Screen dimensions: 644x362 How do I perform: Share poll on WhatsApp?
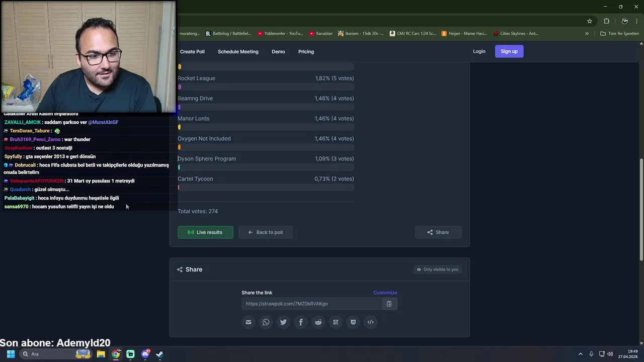[266, 322]
